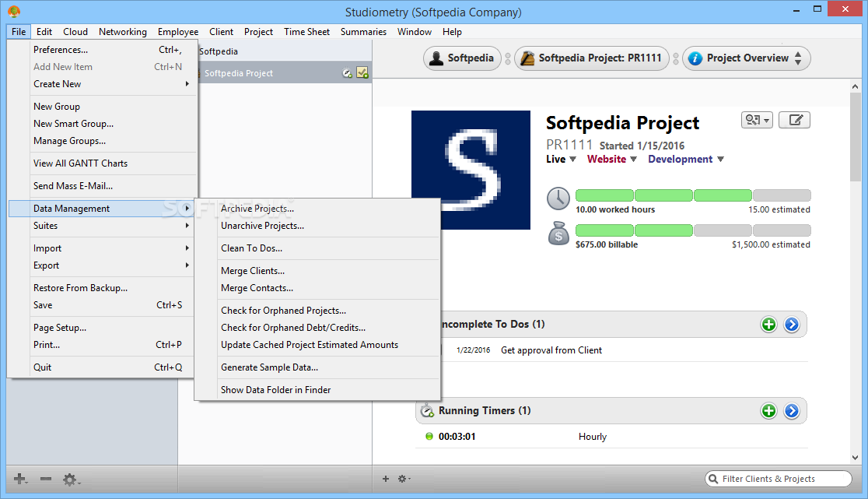The width and height of the screenshot is (868, 499).
Task: Select View All GANTT Charts
Action: pyautogui.click(x=102, y=163)
